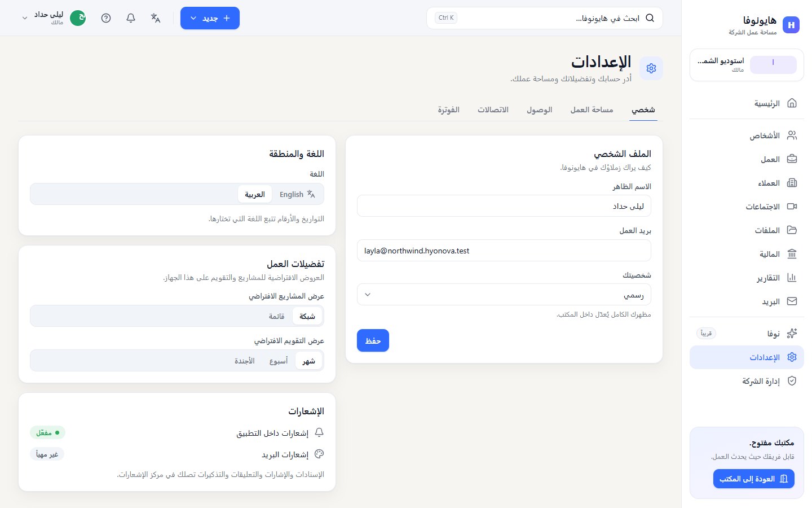The width and height of the screenshot is (812, 508).
Task: Switch to the الوصول tab
Action: click(540, 110)
